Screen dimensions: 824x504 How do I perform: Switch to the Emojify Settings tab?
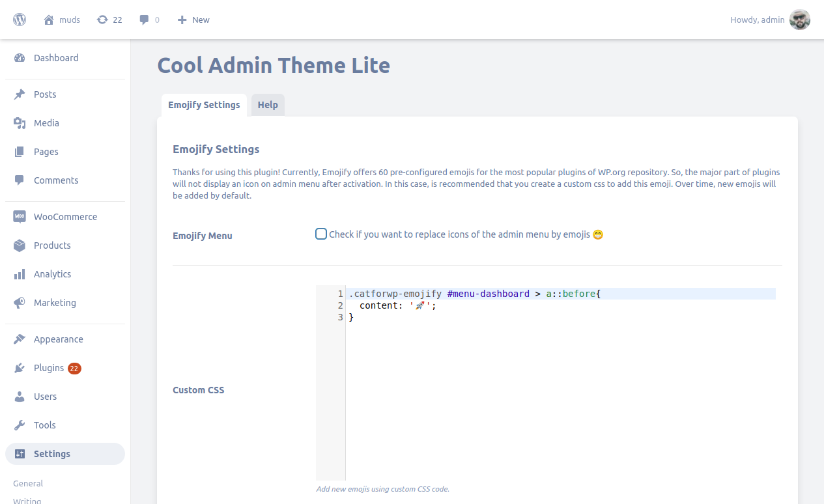[x=204, y=105]
